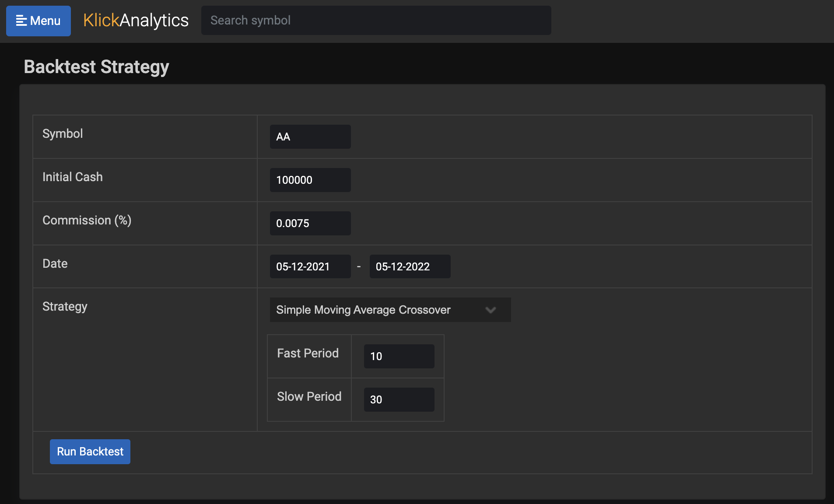This screenshot has height=504, width=834.
Task: Click the Strategy row label
Action: point(65,306)
